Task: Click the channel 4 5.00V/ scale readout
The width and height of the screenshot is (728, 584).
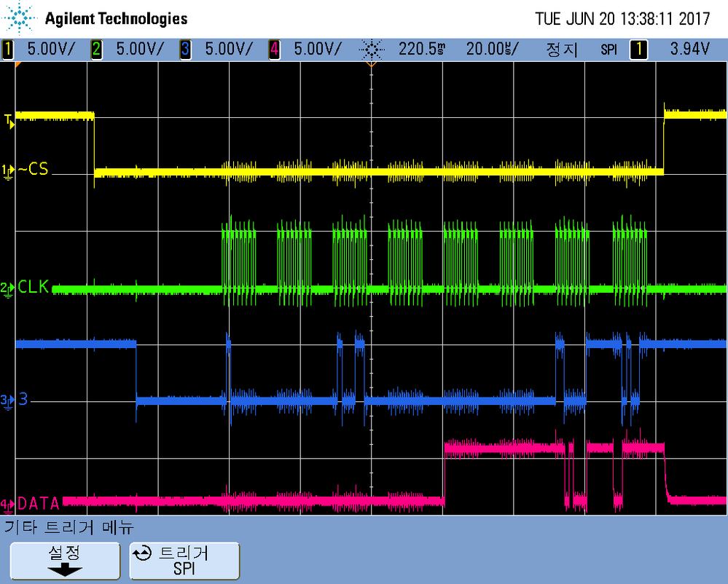Action: [318, 49]
